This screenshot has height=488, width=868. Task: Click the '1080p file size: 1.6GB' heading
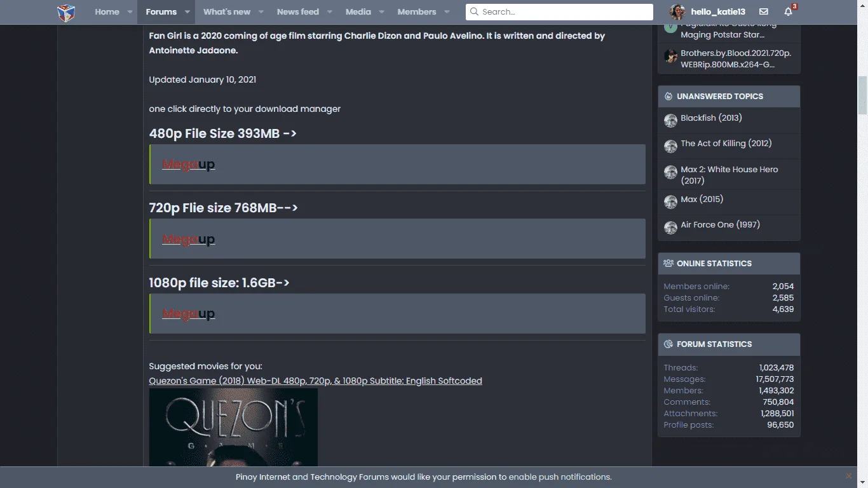pyautogui.click(x=219, y=283)
